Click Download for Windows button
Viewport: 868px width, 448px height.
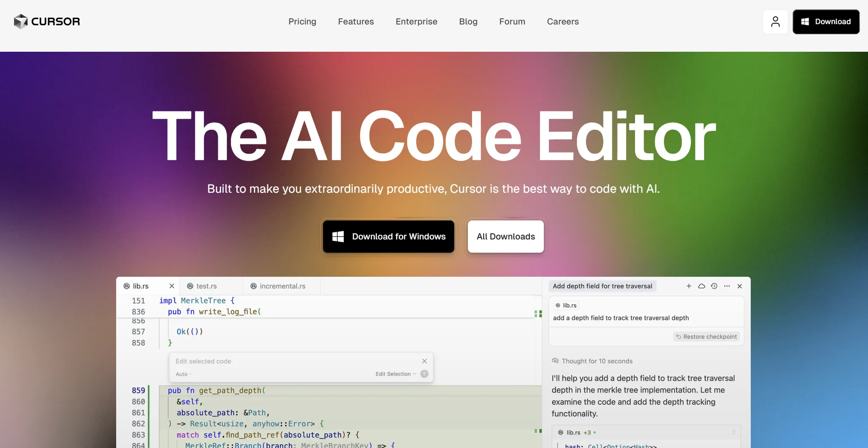point(389,236)
